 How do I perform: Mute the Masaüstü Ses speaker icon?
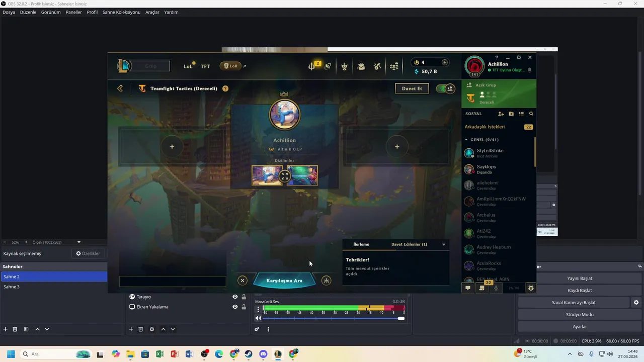[258, 318]
